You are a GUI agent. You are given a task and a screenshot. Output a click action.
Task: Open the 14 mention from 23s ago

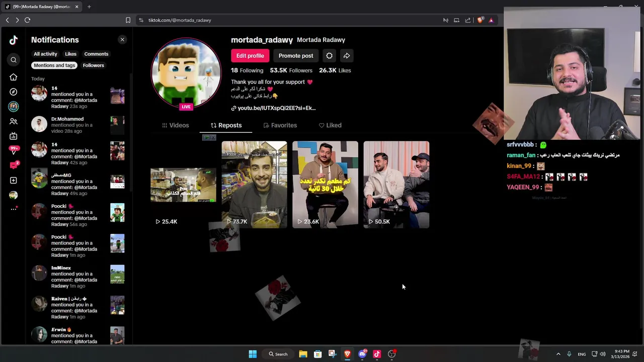tap(78, 97)
